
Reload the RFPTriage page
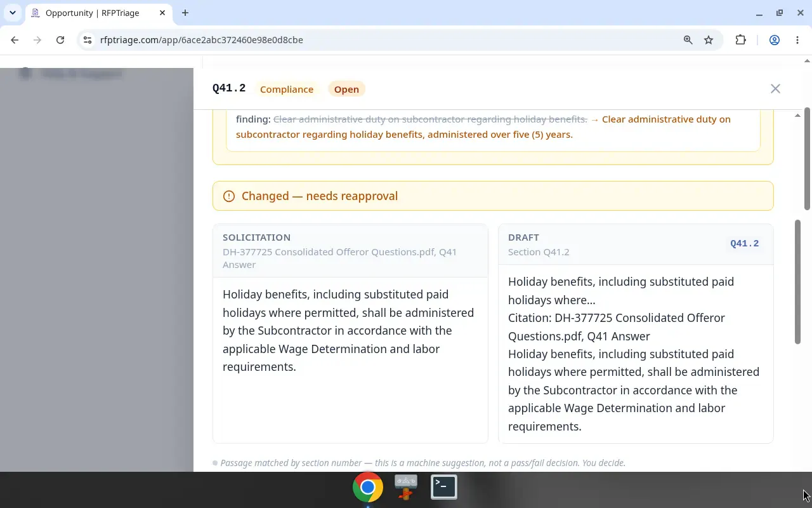pos(60,40)
